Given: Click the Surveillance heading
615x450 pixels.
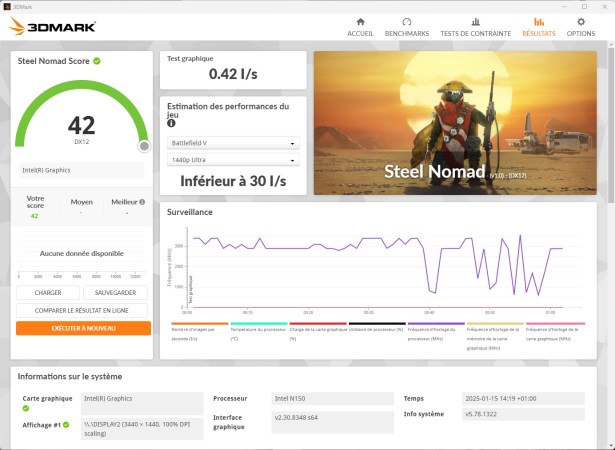Looking at the screenshot, I should 190,212.
